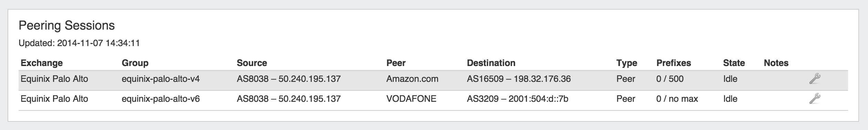Click the Peer column header
The width and height of the screenshot is (868, 130).
click(x=396, y=63)
